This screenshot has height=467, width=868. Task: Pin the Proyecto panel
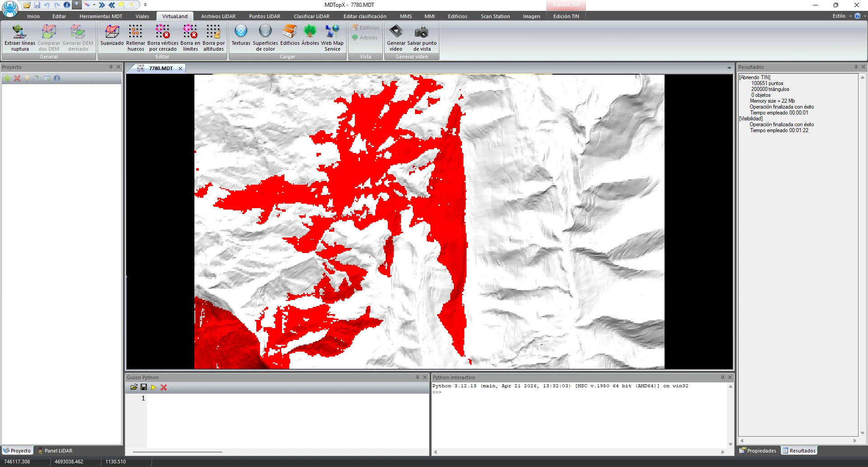coord(111,67)
